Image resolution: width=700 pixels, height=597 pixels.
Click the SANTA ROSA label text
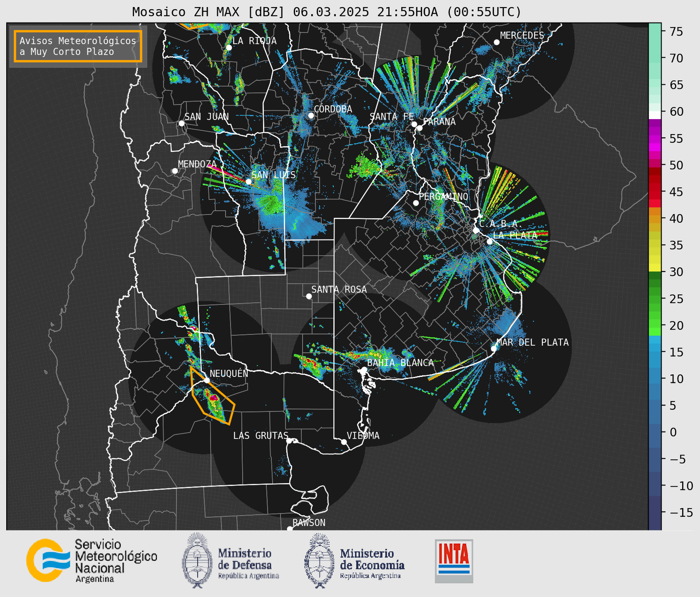click(x=339, y=289)
